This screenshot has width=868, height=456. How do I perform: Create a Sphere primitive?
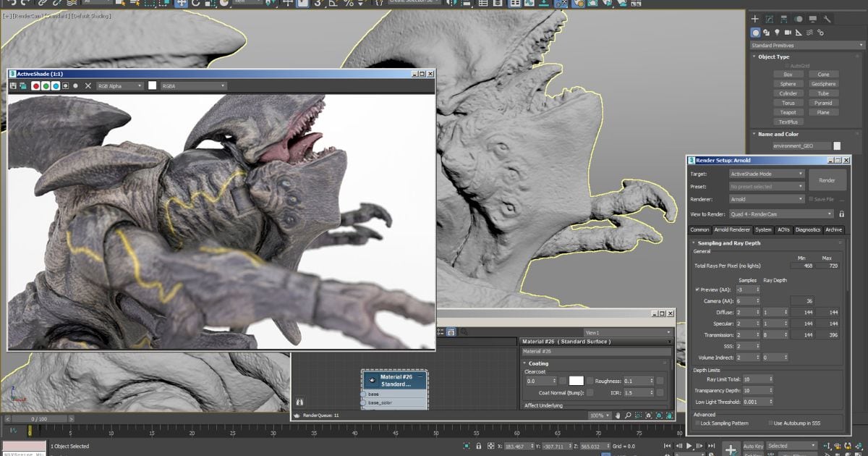788,84
